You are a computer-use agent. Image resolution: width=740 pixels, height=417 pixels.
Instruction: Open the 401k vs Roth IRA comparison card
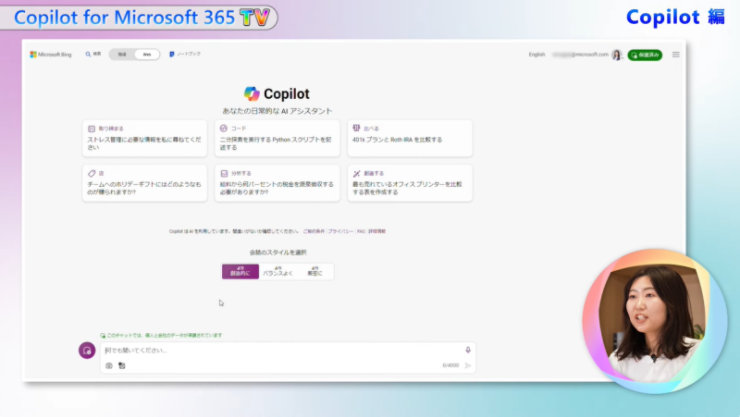[410, 138]
